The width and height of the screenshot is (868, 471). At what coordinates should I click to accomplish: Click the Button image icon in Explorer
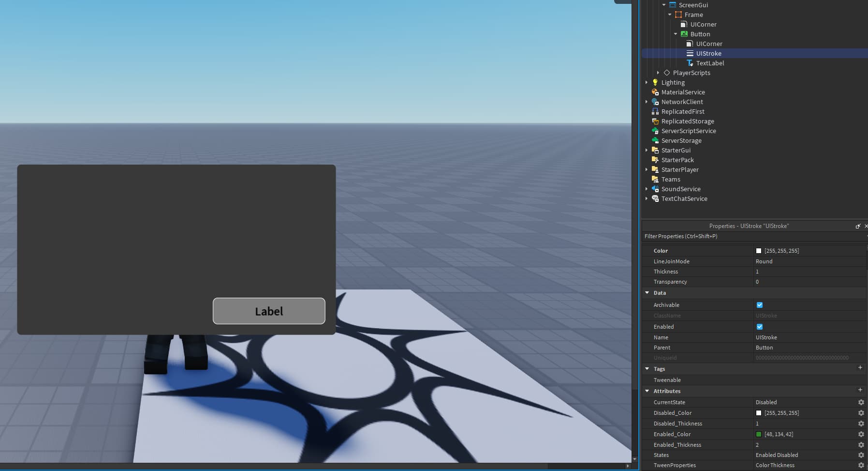point(685,34)
